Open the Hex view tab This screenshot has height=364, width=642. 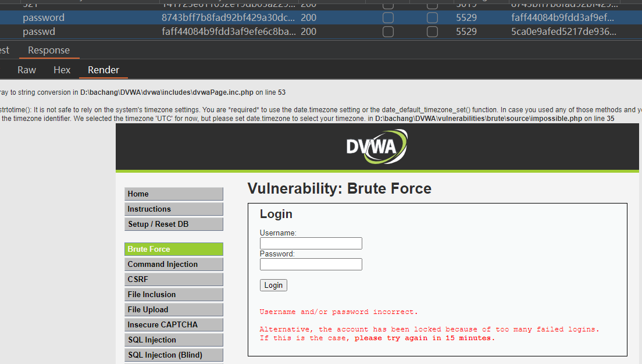(62, 70)
